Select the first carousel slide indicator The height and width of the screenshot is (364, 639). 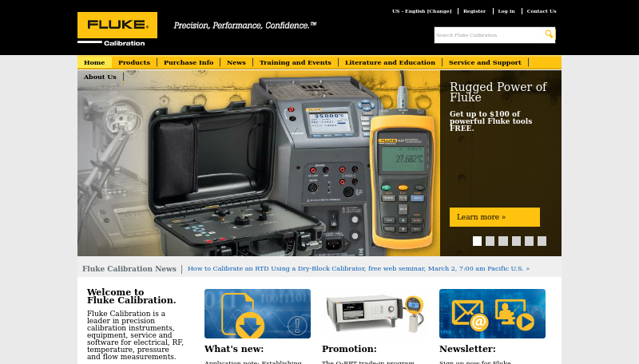pos(477,241)
